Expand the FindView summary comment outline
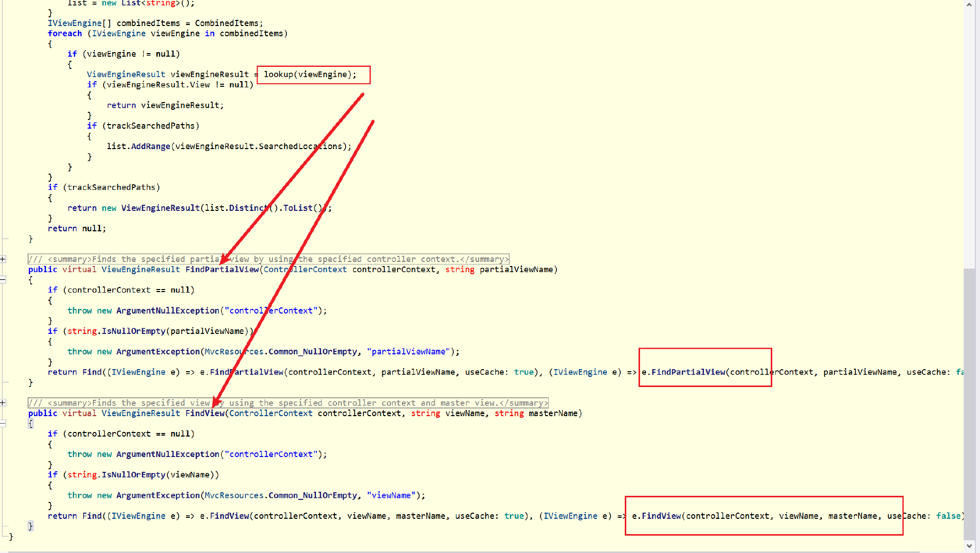The height and width of the screenshot is (553, 980). (x=3, y=403)
